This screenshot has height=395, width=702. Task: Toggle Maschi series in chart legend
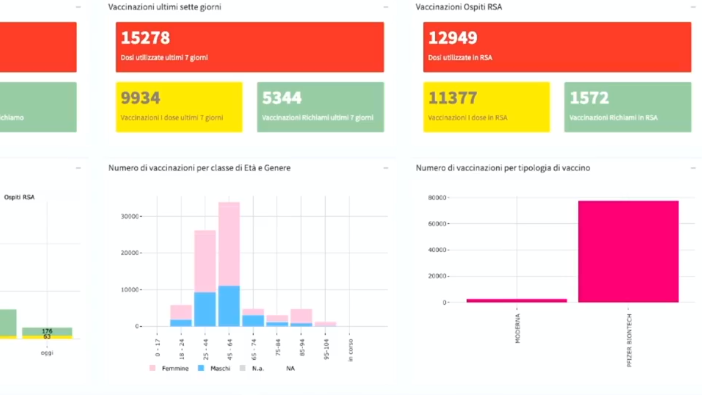[x=214, y=368]
